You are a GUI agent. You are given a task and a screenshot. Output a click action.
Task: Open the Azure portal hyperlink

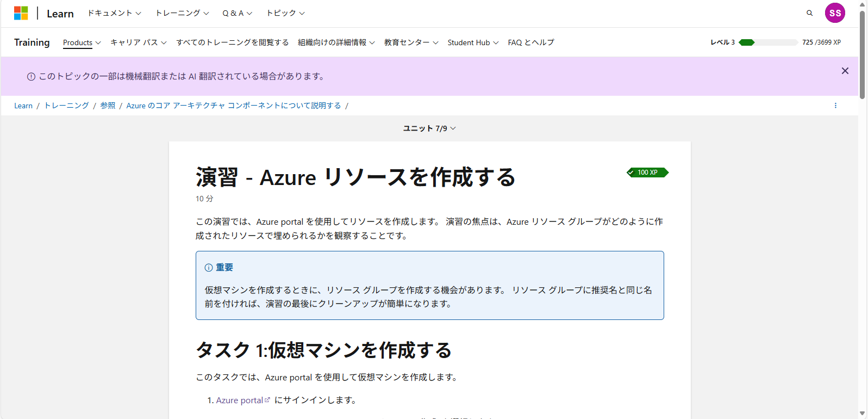point(240,400)
